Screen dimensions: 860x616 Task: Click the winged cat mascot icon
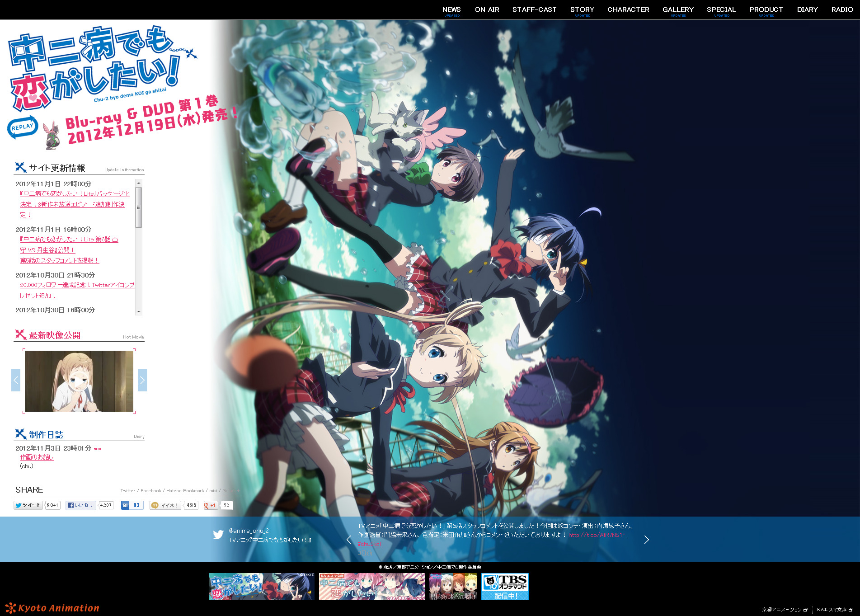51,135
